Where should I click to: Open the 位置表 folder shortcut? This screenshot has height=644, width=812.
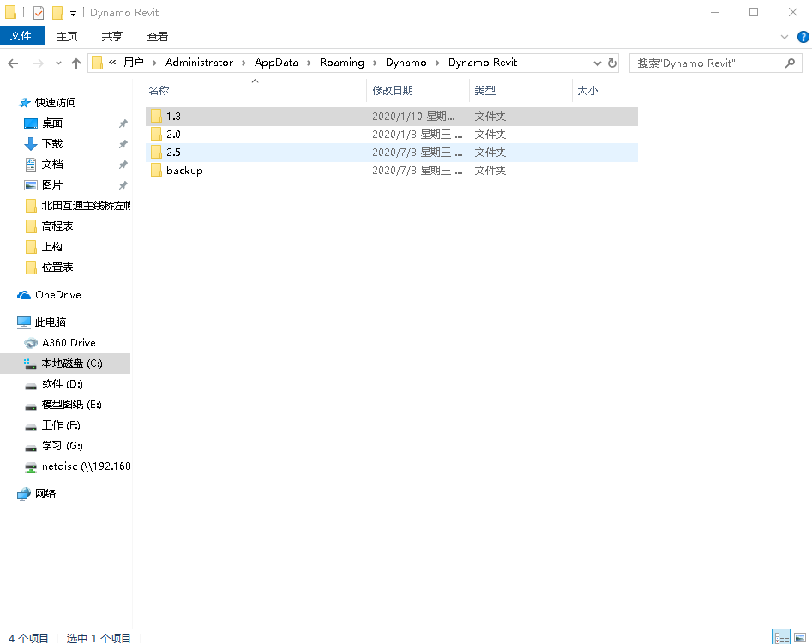pyautogui.click(x=57, y=268)
